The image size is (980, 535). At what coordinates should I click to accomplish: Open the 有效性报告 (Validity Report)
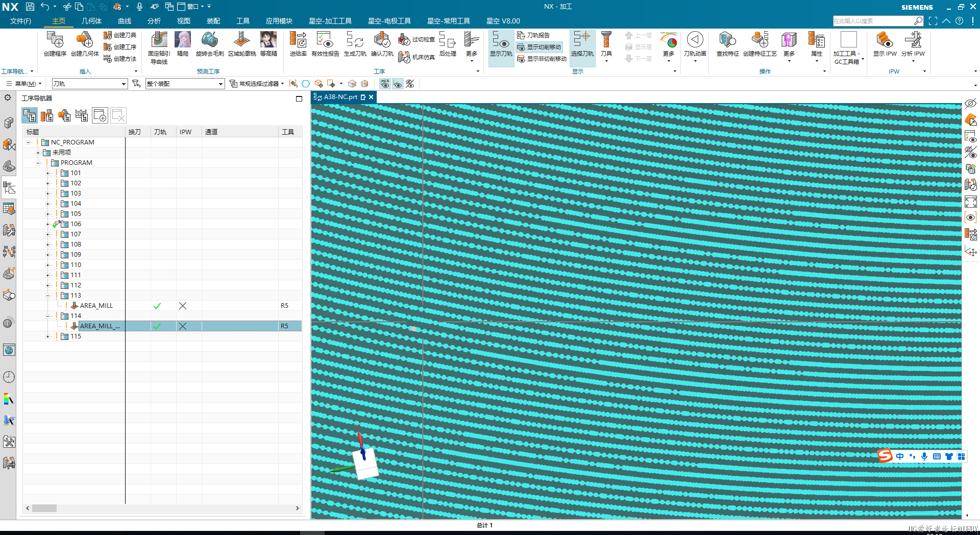[325, 44]
